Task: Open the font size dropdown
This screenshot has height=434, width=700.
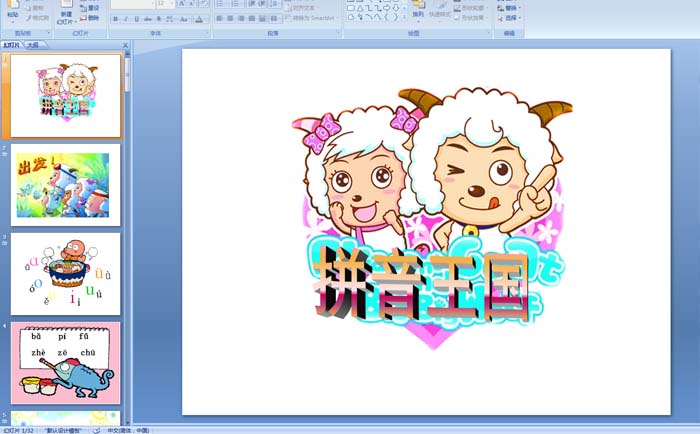Action: click(173, 4)
